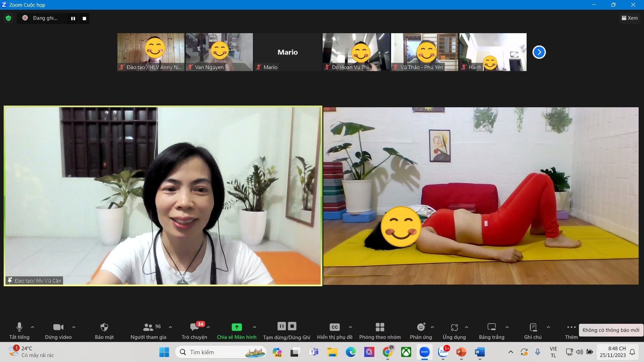Expand share screen options arrow
Screen dimensions: 644x362
(x=255, y=327)
